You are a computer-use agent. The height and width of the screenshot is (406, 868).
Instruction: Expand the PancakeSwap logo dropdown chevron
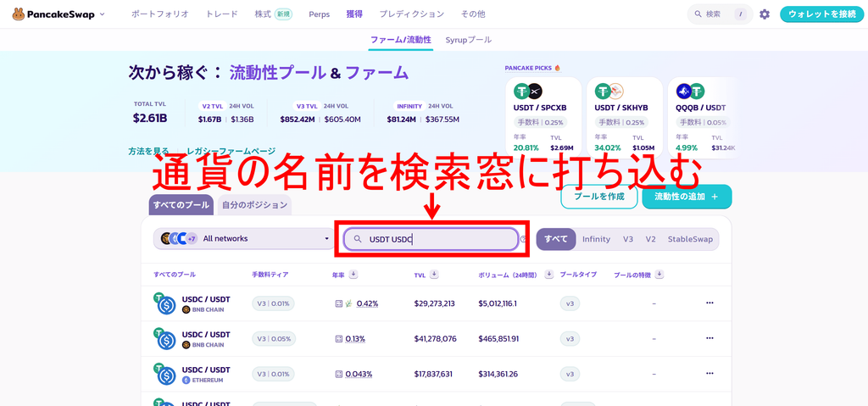pos(103,14)
